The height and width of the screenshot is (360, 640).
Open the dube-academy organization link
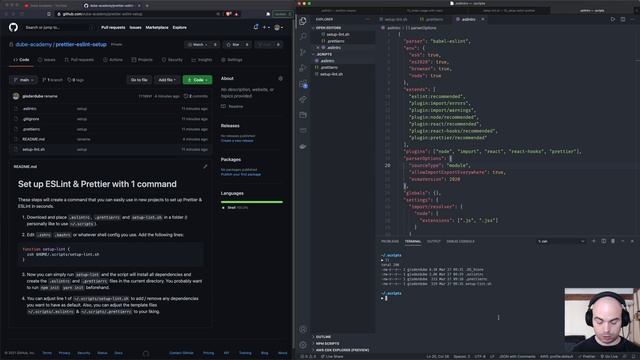[x=33, y=44]
